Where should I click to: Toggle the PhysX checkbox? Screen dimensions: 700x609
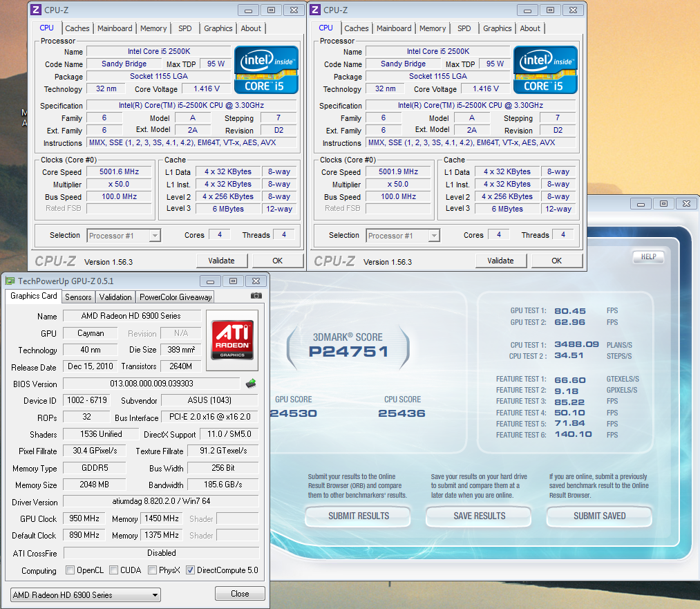pos(152,570)
